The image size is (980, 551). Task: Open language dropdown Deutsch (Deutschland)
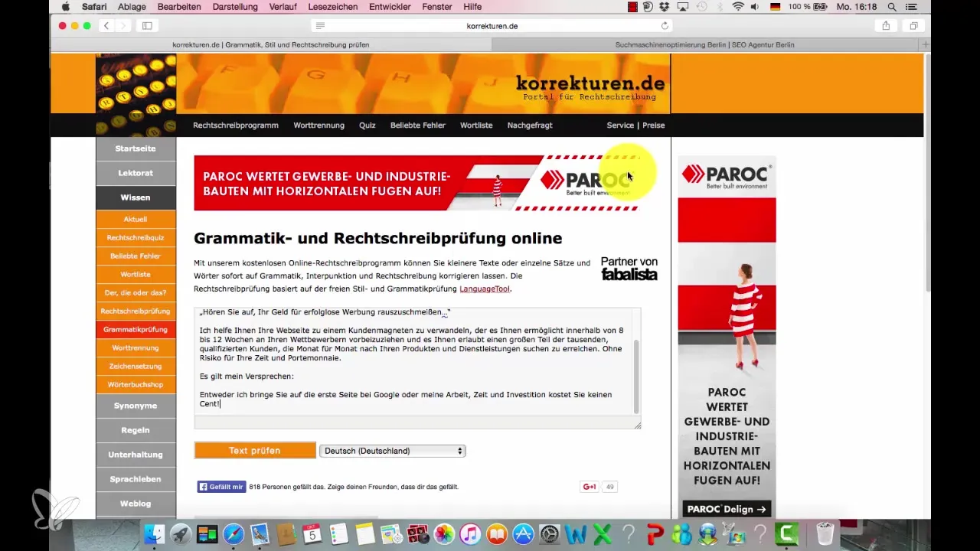pos(392,451)
